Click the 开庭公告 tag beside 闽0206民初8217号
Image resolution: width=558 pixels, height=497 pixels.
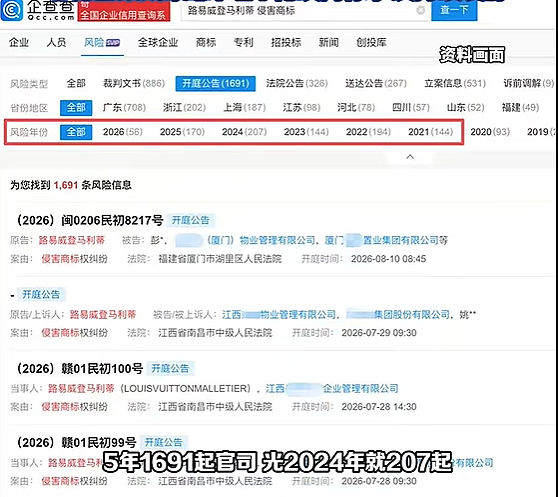[x=190, y=220]
